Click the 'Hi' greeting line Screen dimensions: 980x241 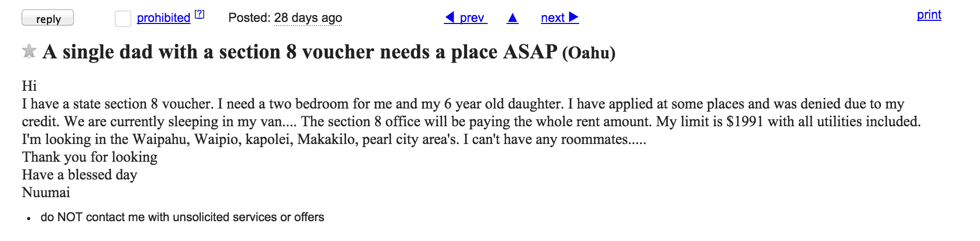[29, 86]
